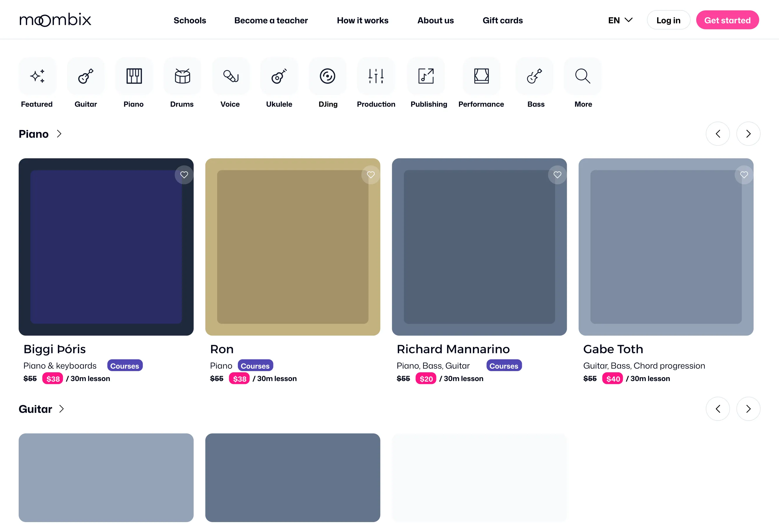
Task: Open the DJing category icon
Action: [x=327, y=76]
